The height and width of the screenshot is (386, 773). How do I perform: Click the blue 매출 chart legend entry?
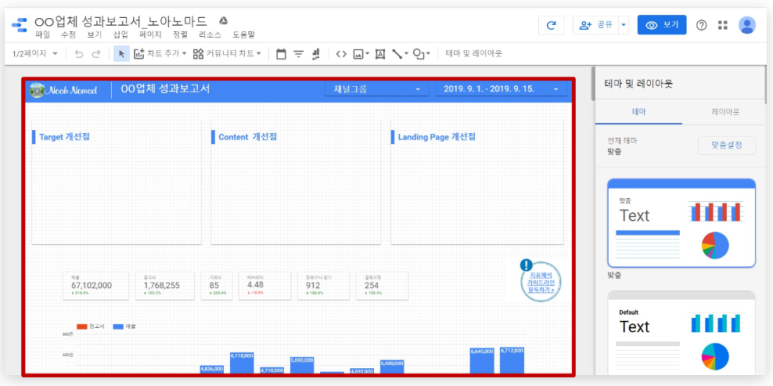[x=125, y=326]
